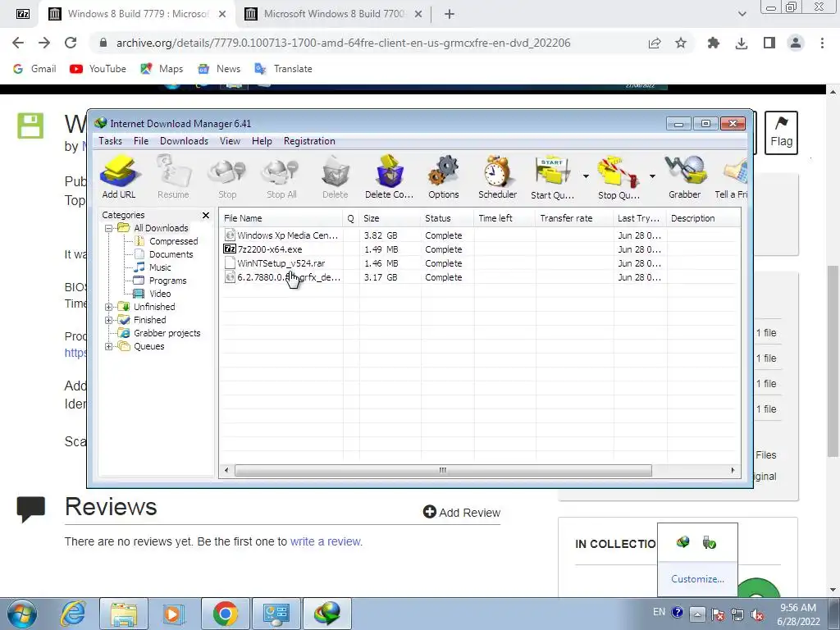Open Stop Queue dropdown arrow

tap(652, 176)
